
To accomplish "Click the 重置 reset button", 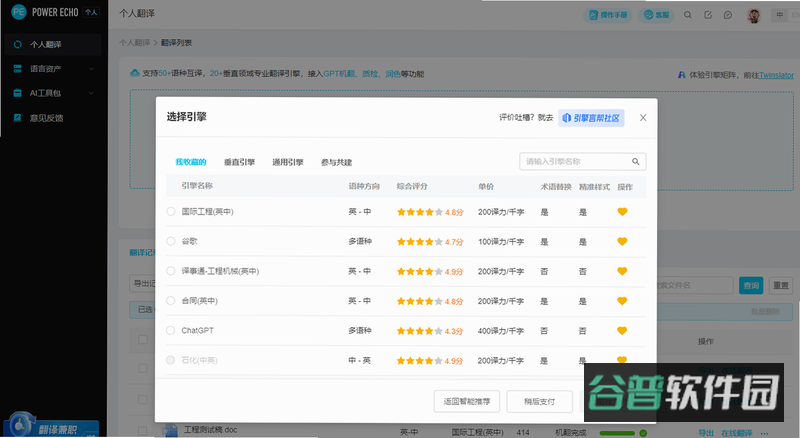I will point(781,285).
